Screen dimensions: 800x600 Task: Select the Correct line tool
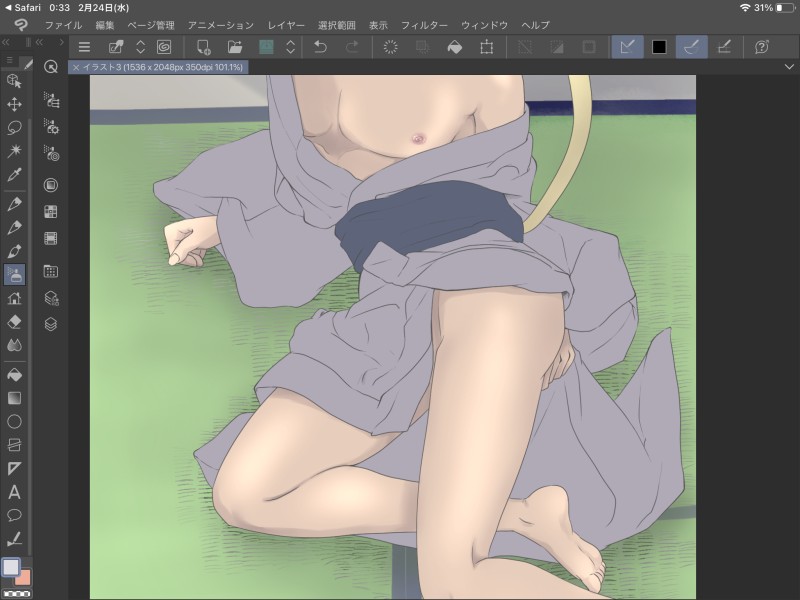click(14, 539)
